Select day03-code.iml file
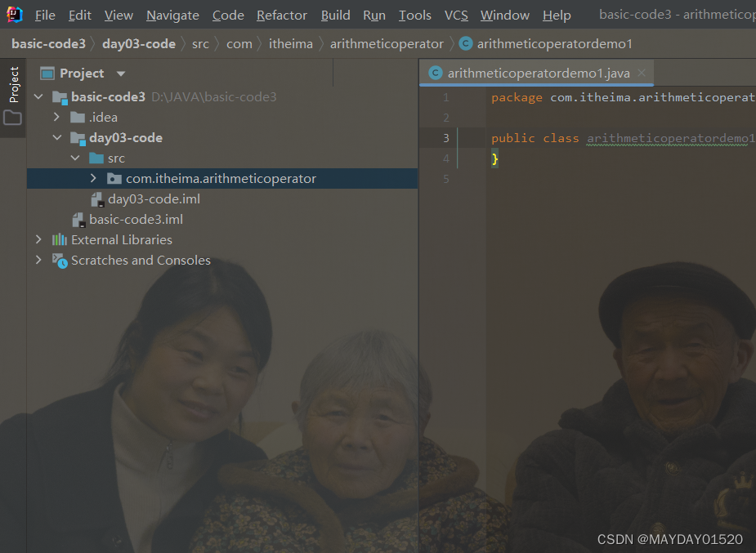 click(154, 199)
